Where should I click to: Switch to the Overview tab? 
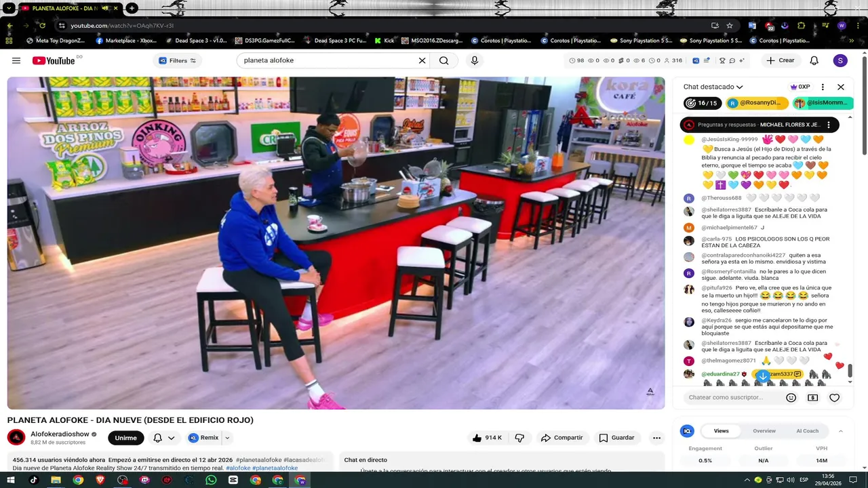coord(764,431)
